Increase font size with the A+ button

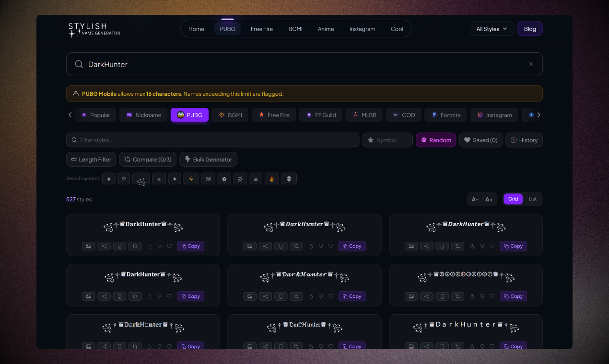point(489,199)
